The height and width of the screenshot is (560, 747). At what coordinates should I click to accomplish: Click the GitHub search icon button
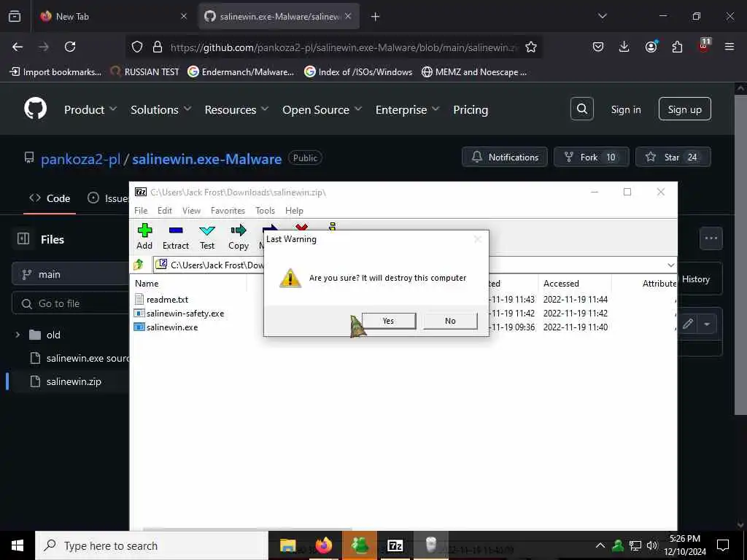coord(581,109)
